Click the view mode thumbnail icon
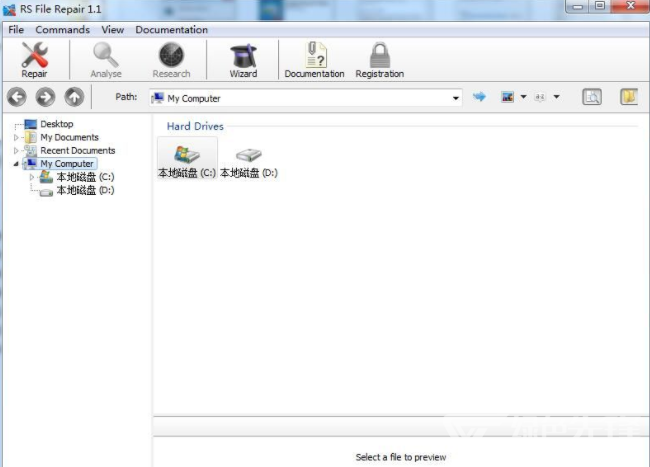The width and height of the screenshot is (650, 467). (x=507, y=97)
